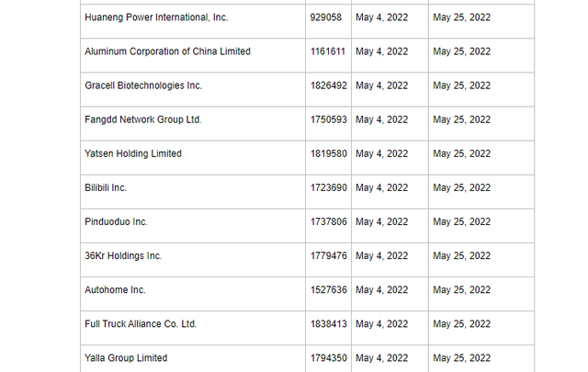Click the Bilibili Inc. company name
Viewport: 588px width, 372px height.
(x=106, y=188)
